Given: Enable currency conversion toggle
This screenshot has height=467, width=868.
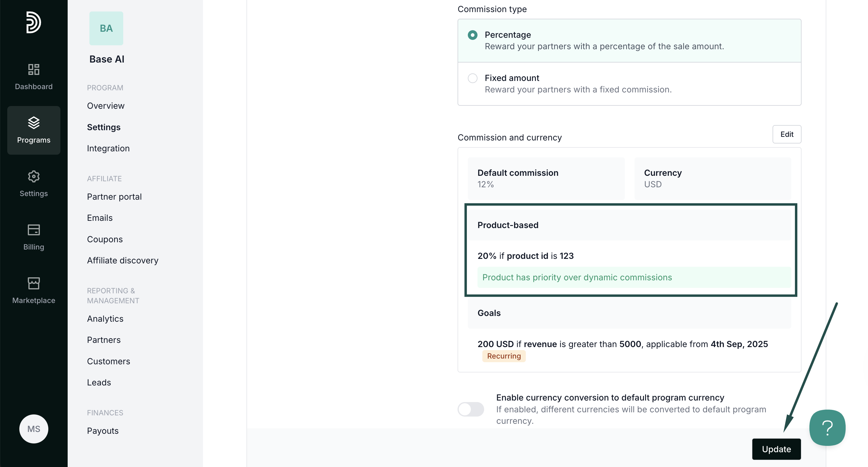Looking at the screenshot, I should pos(470,409).
